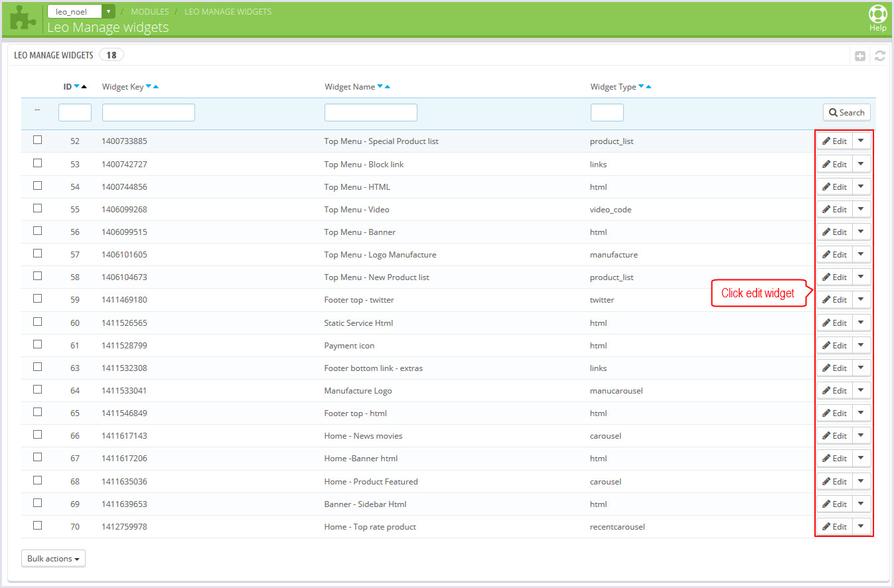Edit the Payment icon widget
This screenshot has height=588, width=894.
point(834,345)
